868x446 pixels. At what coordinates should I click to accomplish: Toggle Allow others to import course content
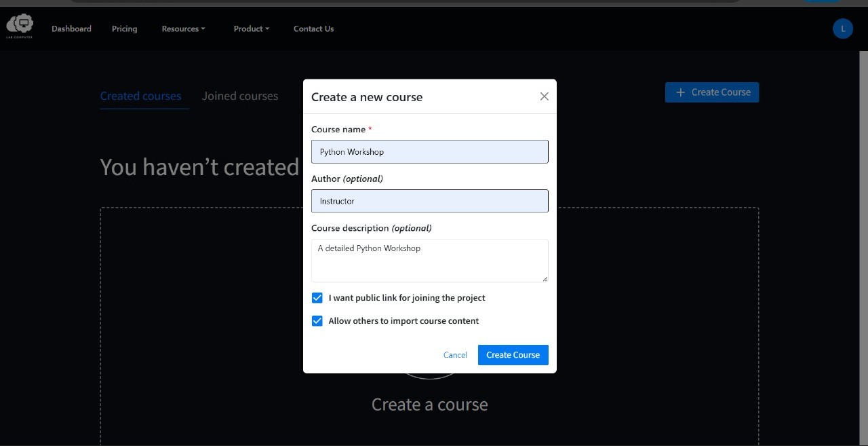point(317,321)
